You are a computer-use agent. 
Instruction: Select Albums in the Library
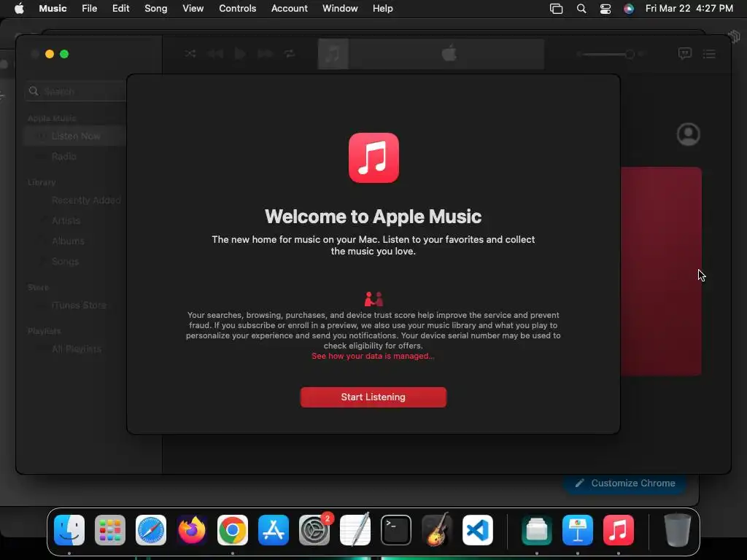tap(68, 241)
